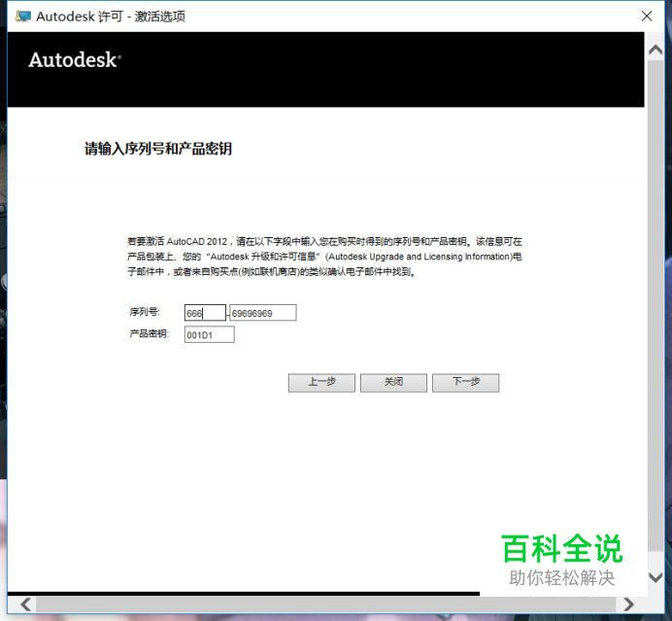
Task: Click the horizontal scrollbar thumb
Action: (325, 604)
